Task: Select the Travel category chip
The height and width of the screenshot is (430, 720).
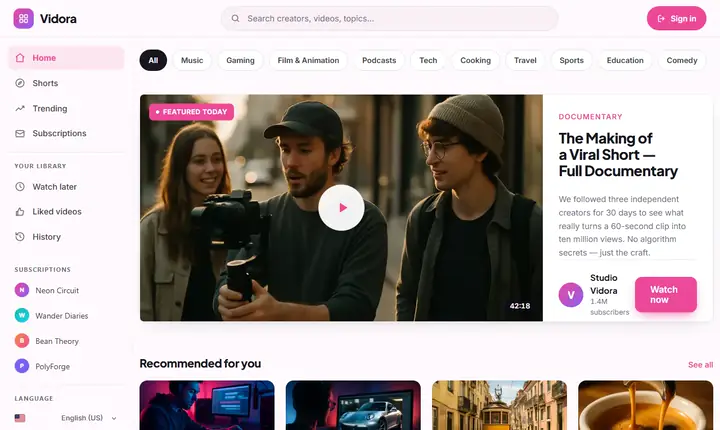Action: [x=525, y=60]
